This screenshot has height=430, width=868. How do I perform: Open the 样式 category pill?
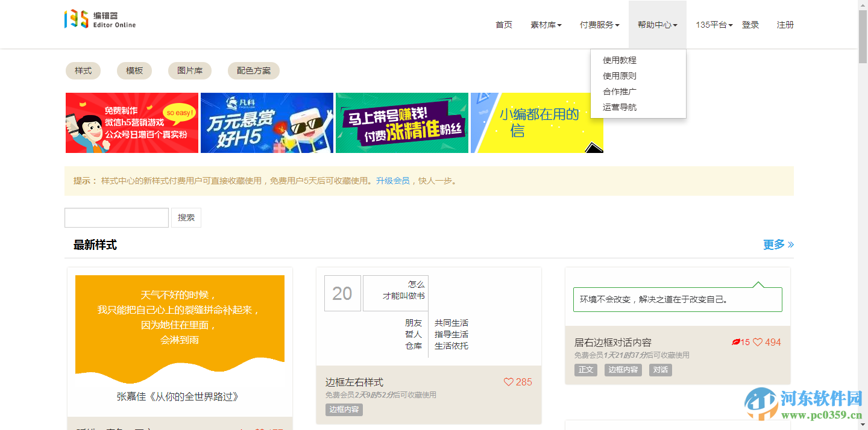83,70
